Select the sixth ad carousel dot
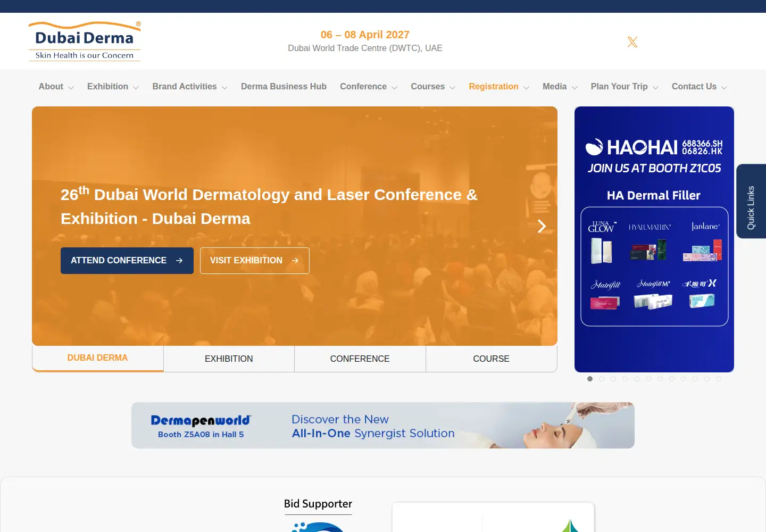 648,379
